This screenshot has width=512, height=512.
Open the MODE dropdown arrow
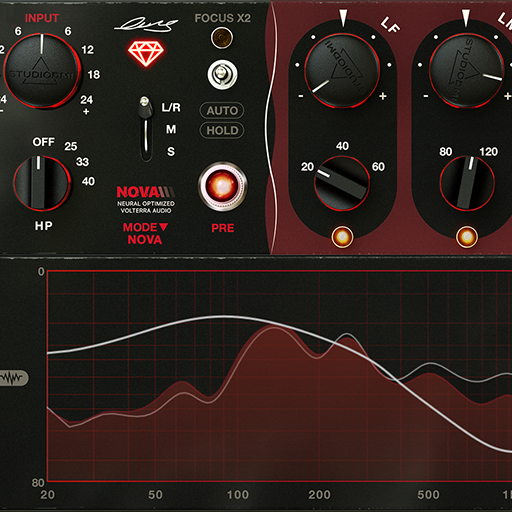point(163,227)
